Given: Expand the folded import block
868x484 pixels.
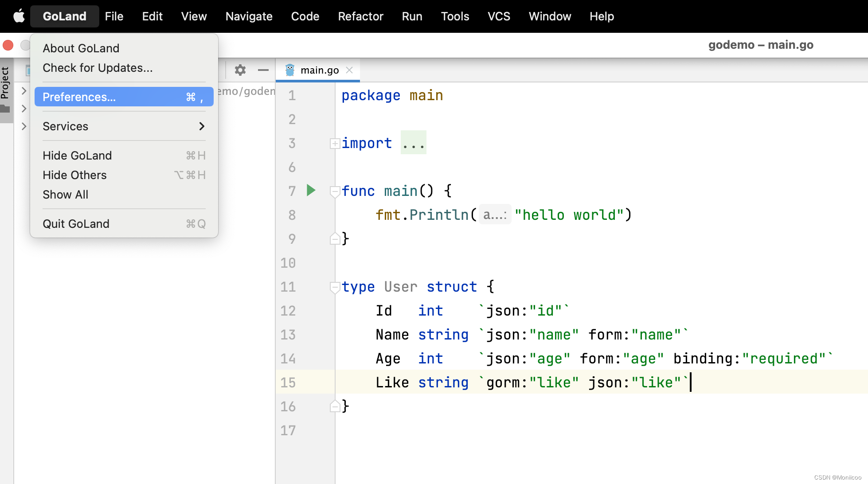Looking at the screenshot, I should coord(335,144).
